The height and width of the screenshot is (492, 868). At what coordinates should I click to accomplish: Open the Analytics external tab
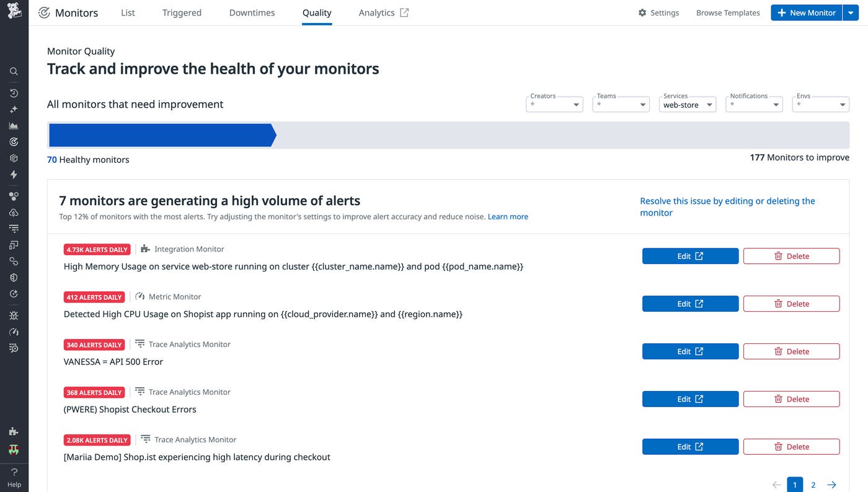tap(383, 12)
